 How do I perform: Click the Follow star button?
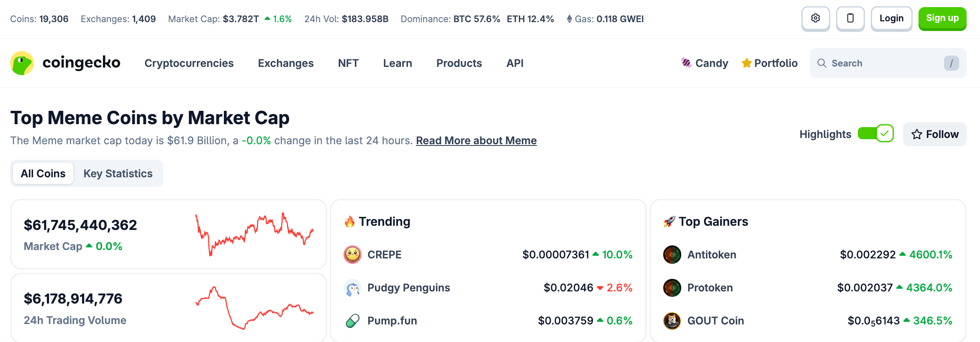[x=934, y=134]
